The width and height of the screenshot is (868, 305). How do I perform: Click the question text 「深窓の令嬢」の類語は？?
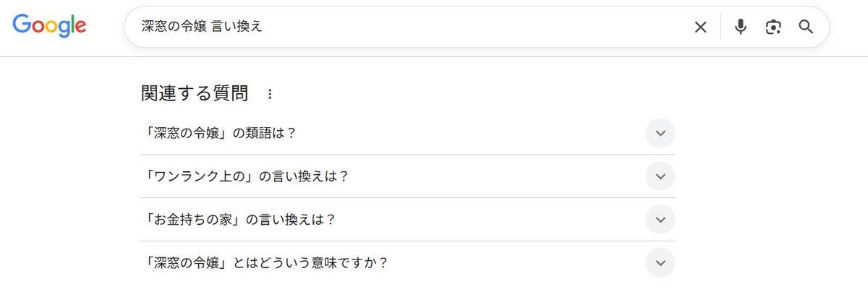(x=220, y=133)
